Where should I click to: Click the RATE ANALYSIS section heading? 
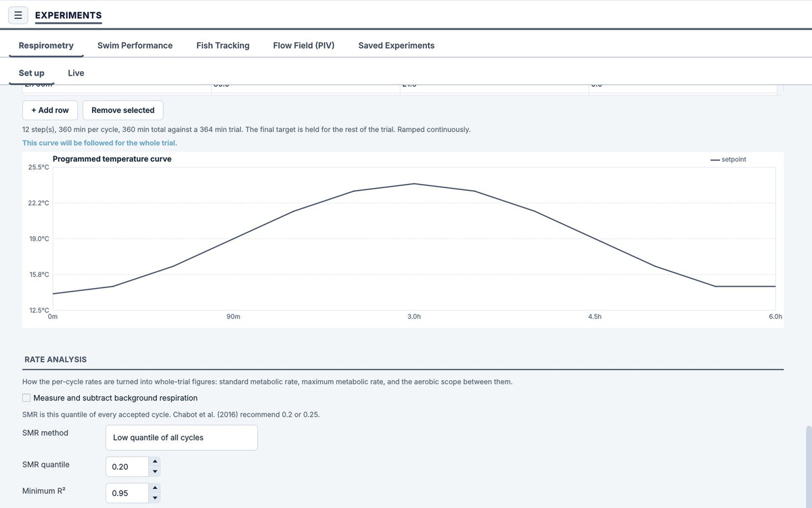point(55,359)
